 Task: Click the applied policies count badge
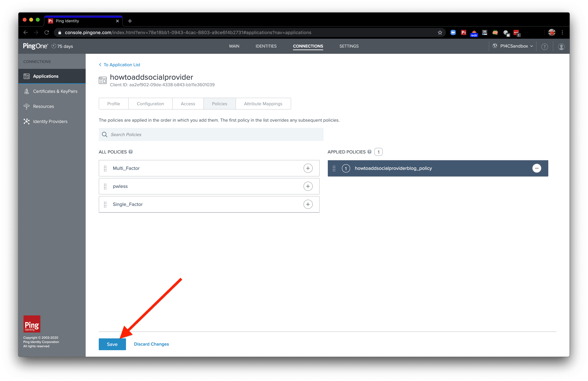(378, 152)
